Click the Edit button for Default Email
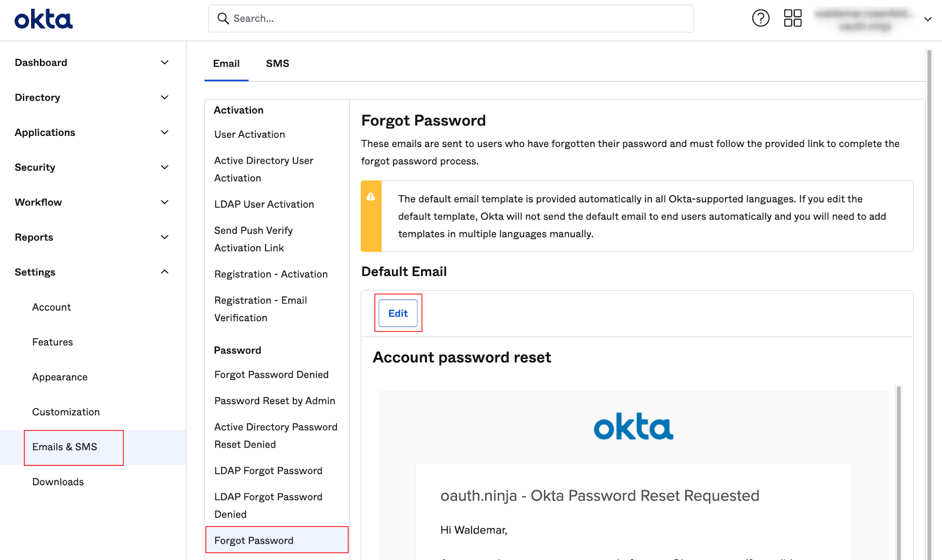Image resolution: width=942 pixels, height=560 pixels. pos(398,314)
